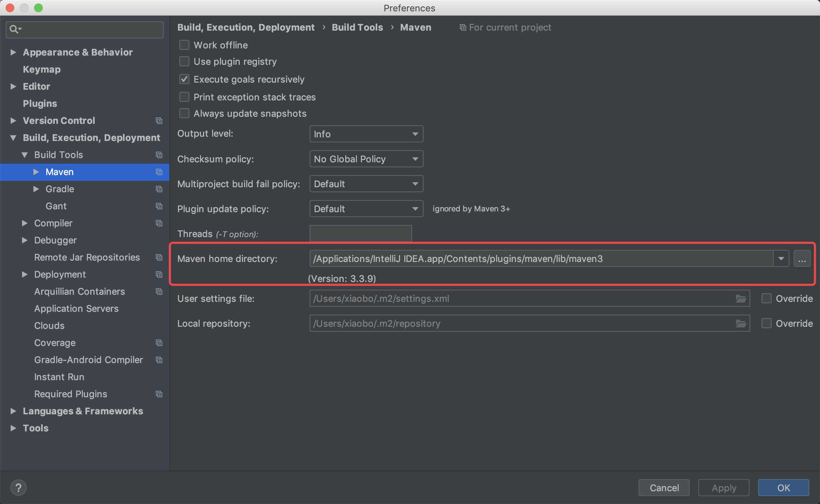
Task: Expand the Editor tree node
Action: pos(13,86)
